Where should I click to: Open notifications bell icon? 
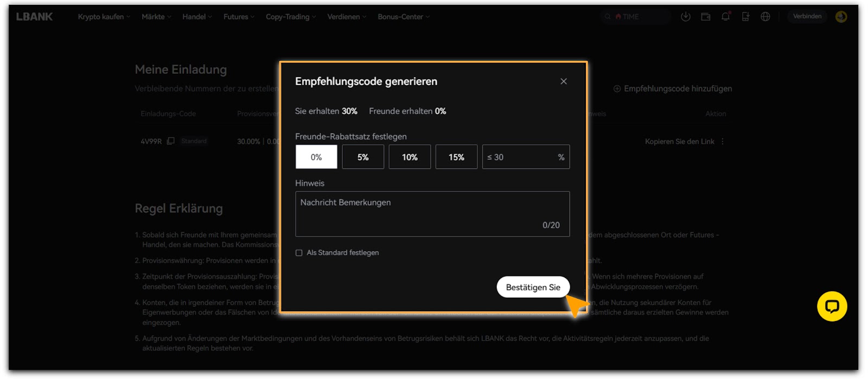click(725, 17)
